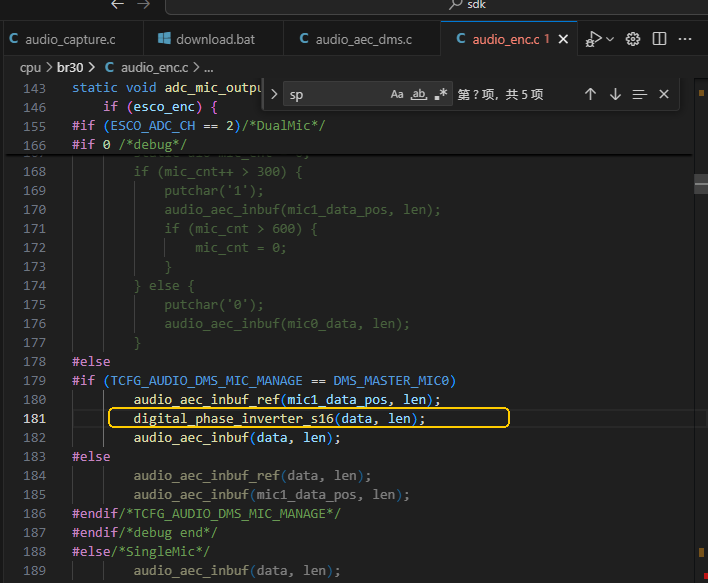This screenshot has height=583, width=708.
Task: Click the br30 breadcrumb folder
Action: (70, 68)
